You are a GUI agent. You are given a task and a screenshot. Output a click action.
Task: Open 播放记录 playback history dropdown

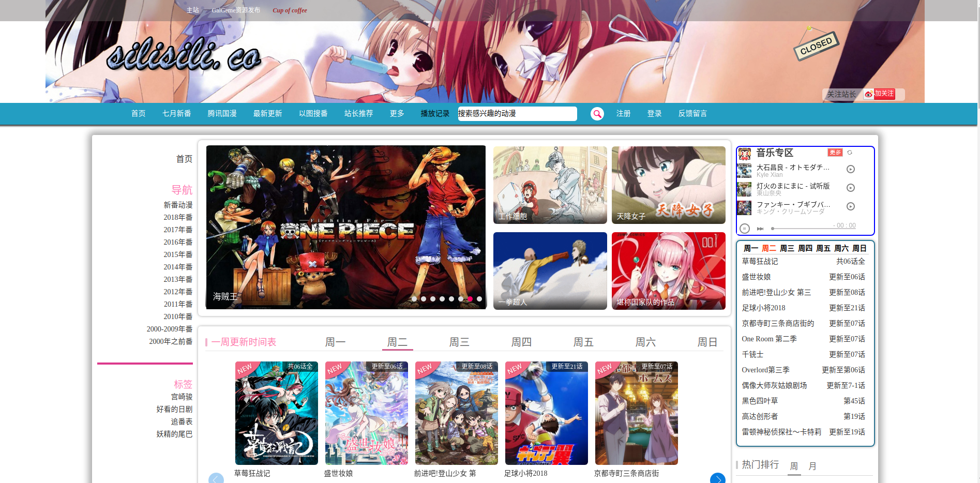[435, 114]
